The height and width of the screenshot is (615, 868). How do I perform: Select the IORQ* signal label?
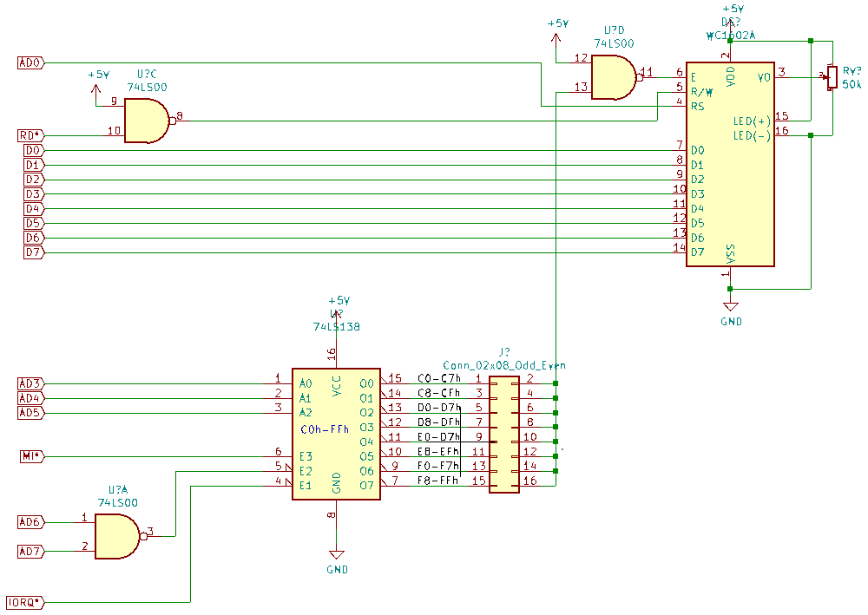tap(24, 602)
